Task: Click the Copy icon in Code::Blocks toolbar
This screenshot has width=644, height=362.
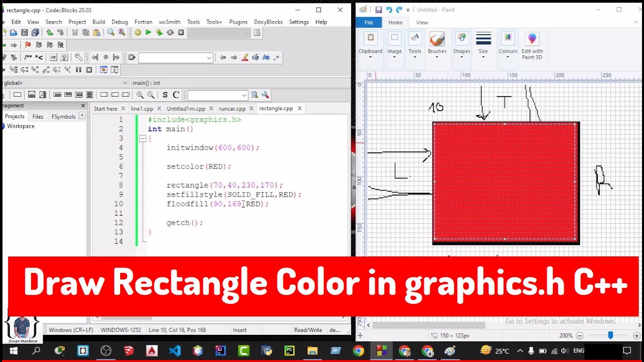Action: tap(86, 33)
